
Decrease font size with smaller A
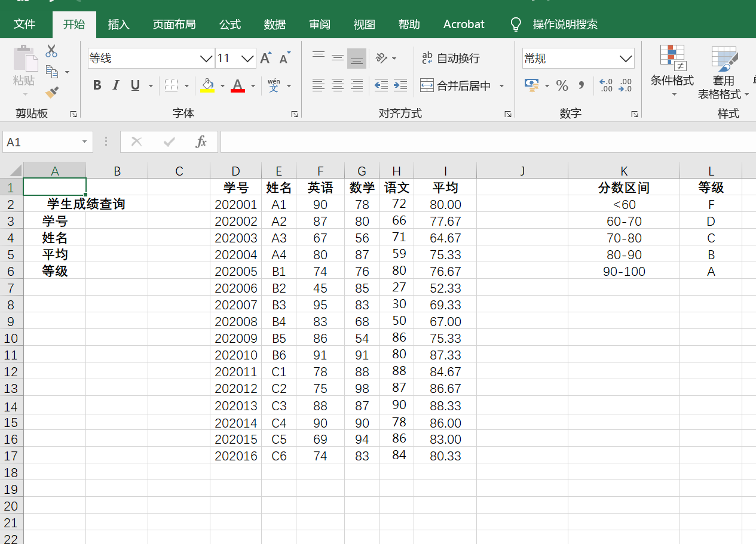(284, 58)
